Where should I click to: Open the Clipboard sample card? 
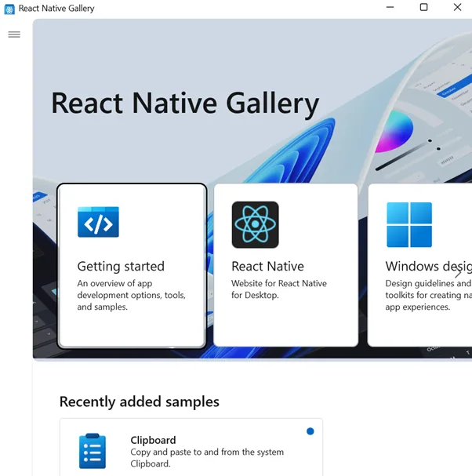coord(191,447)
